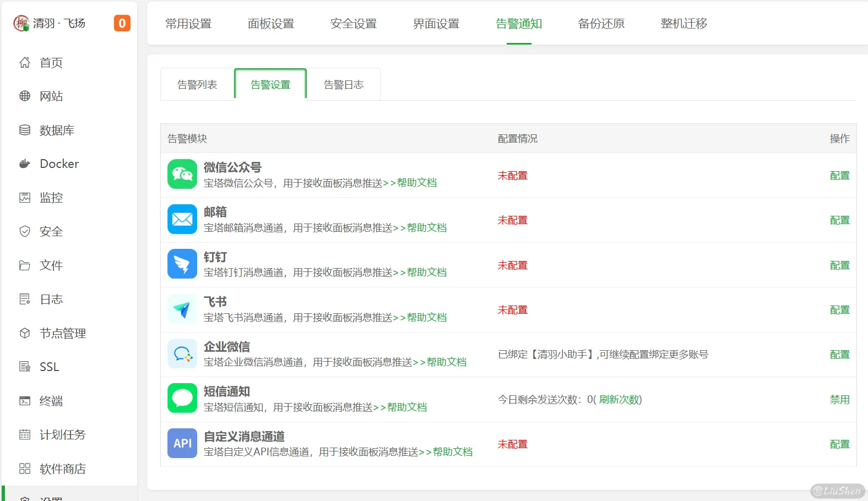Click 配置 for 企业微信 row

839,355
